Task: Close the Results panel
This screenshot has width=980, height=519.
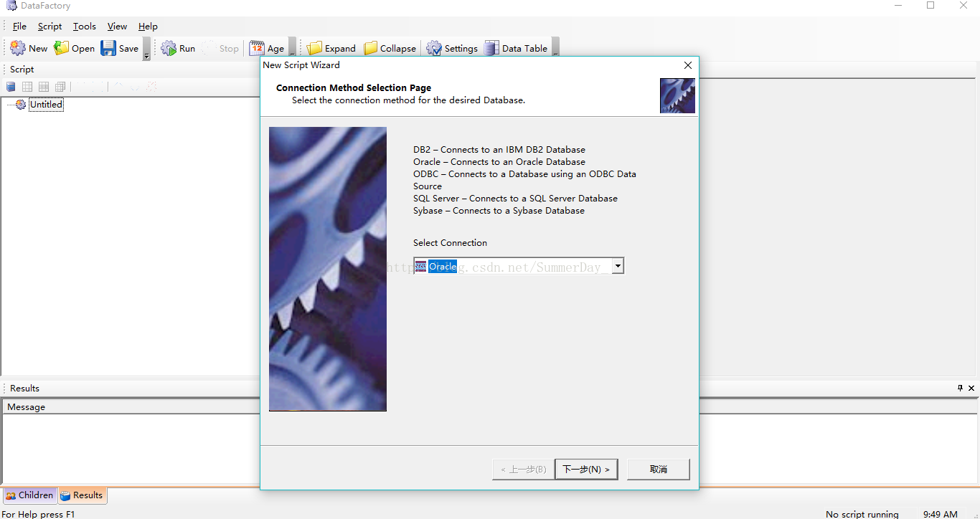Action: coord(971,388)
